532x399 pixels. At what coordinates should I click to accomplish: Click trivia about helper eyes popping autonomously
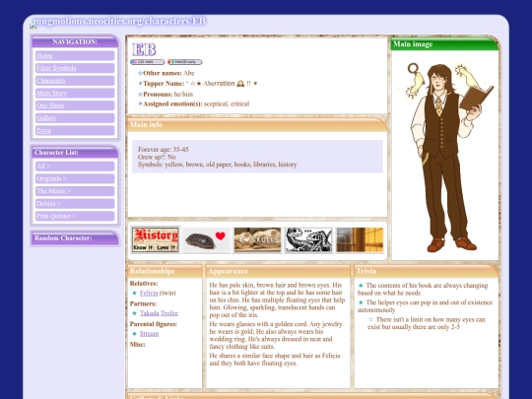pyautogui.click(x=425, y=306)
